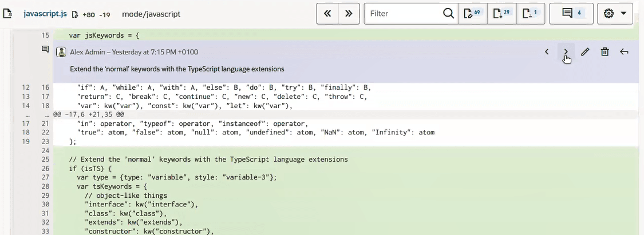Click code line 'var jsKeywords = {'
Viewport: 644px width, 235px height.
point(104,35)
